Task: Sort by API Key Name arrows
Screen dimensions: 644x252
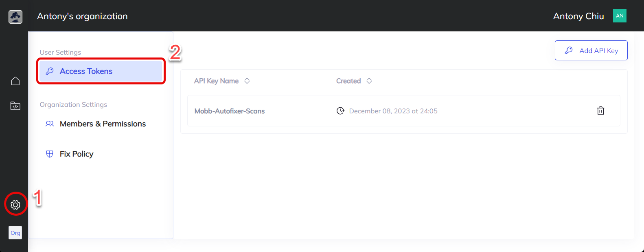Action: [247, 81]
